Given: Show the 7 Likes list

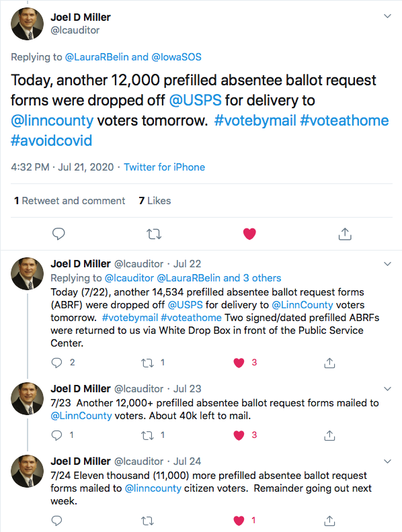Looking at the screenshot, I should click(155, 201).
